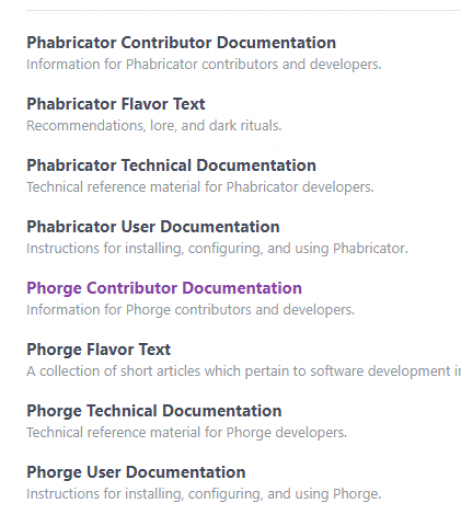Click the horizontal divider line above the list
The width and height of the screenshot is (461, 526).
244,10
